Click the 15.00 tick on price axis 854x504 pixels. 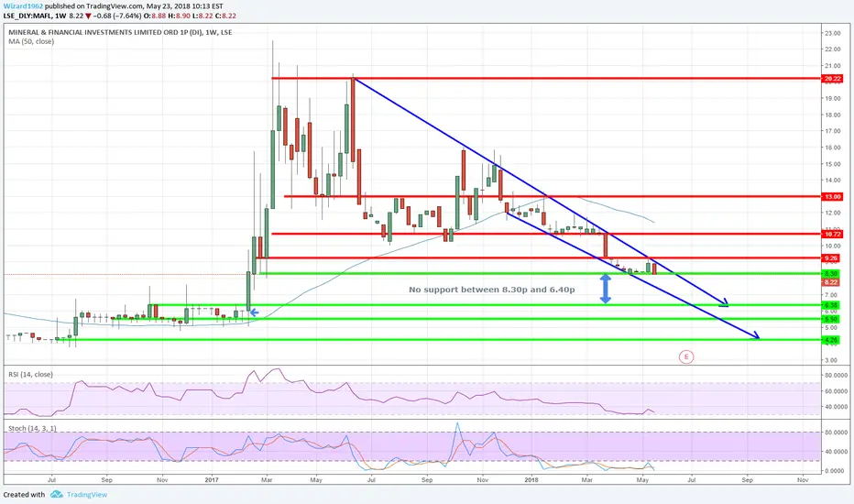(x=832, y=164)
